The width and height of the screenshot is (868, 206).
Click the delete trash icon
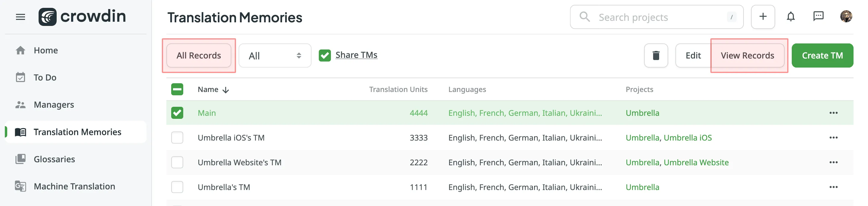(656, 55)
